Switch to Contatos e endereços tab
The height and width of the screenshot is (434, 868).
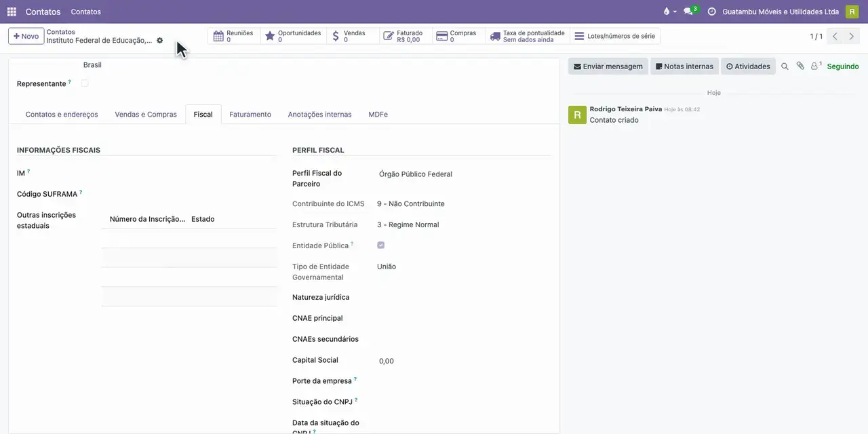[x=62, y=115]
